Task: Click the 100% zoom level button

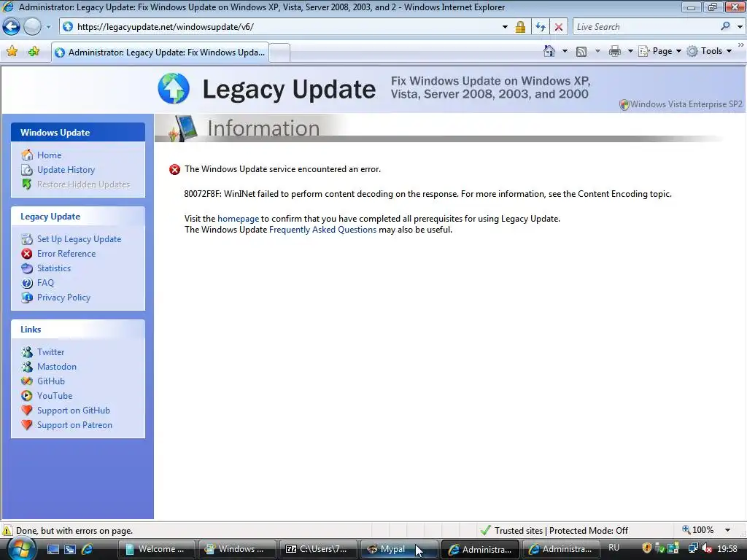Action: (x=698, y=530)
